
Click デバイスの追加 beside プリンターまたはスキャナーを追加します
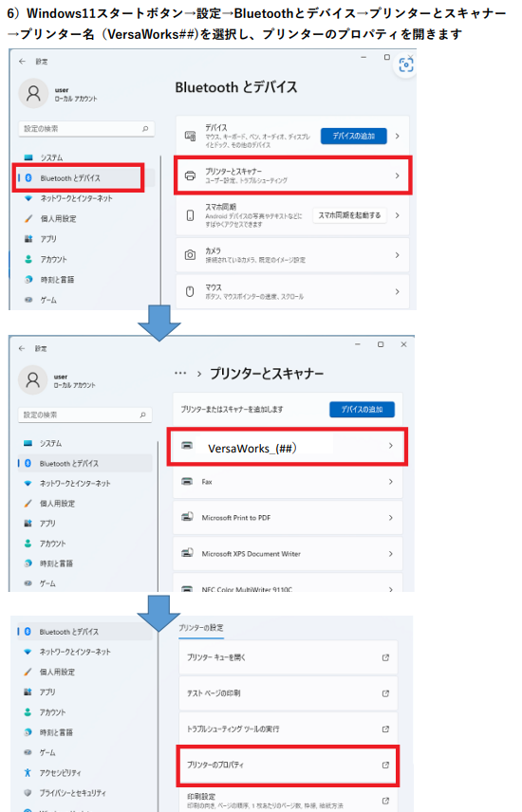pos(362,409)
